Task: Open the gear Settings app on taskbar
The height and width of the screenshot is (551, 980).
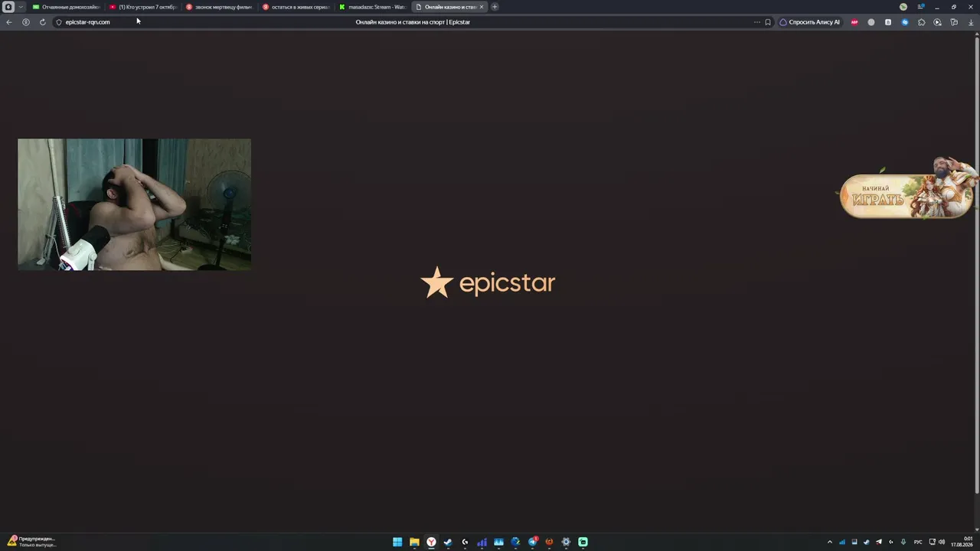Action: [x=566, y=542]
